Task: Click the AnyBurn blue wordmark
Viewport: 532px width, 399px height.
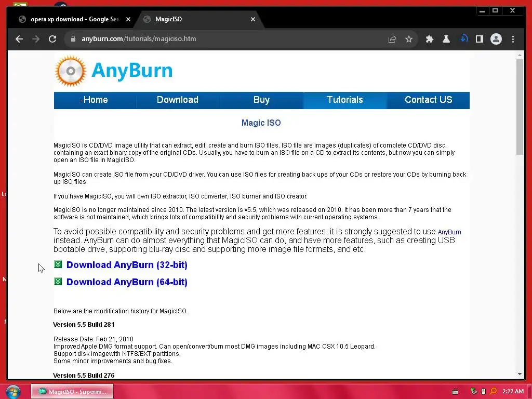Action: (x=132, y=71)
